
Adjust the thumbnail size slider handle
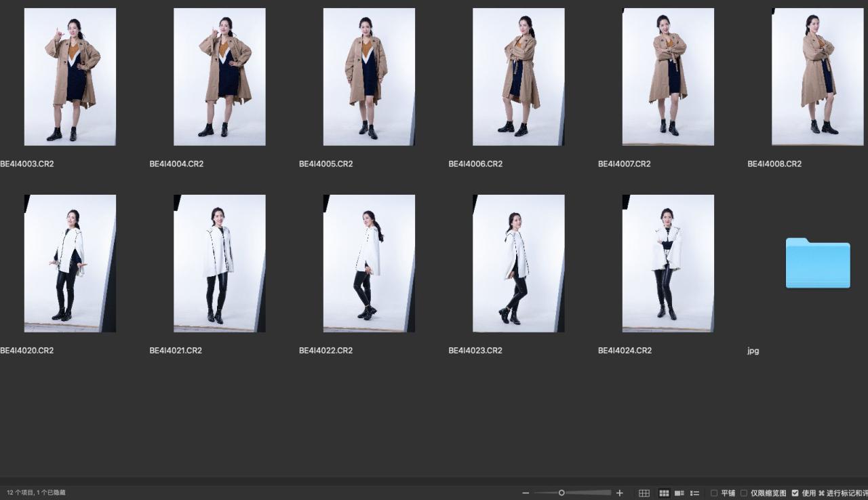561,493
